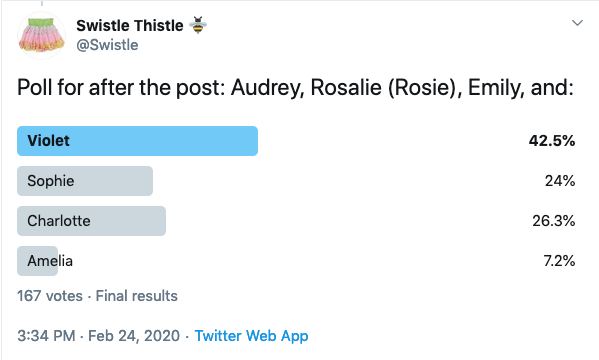Click the Amelia option label text
Viewport: 599px width, 360px height.
[x=50, y=261]
